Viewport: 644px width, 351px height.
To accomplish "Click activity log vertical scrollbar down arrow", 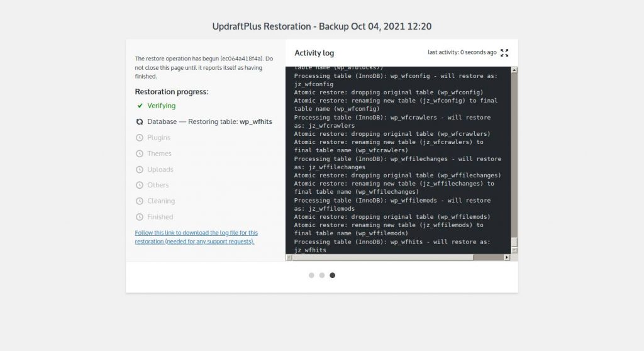I will click(514, 250).
